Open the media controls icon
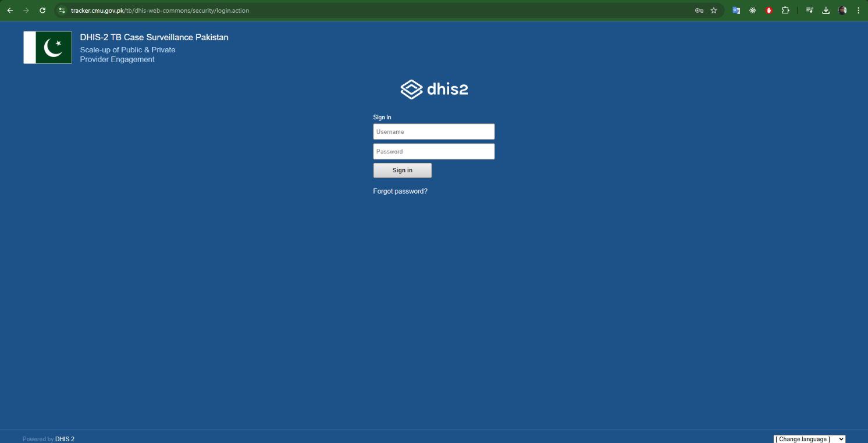 pyautogui.click(x=809, y=10)
